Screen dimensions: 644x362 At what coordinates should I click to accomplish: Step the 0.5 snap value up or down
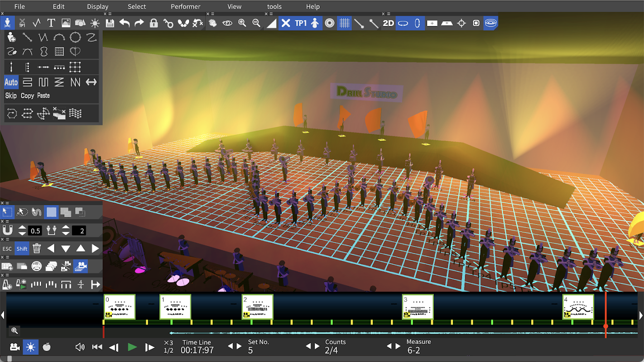tap(22, 230)
